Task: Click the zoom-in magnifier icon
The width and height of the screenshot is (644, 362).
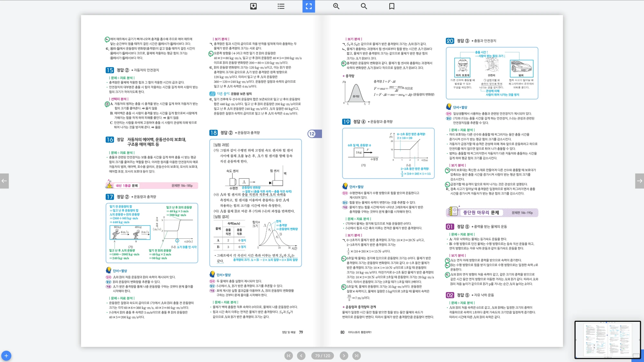Action: (x=336, y=6)
